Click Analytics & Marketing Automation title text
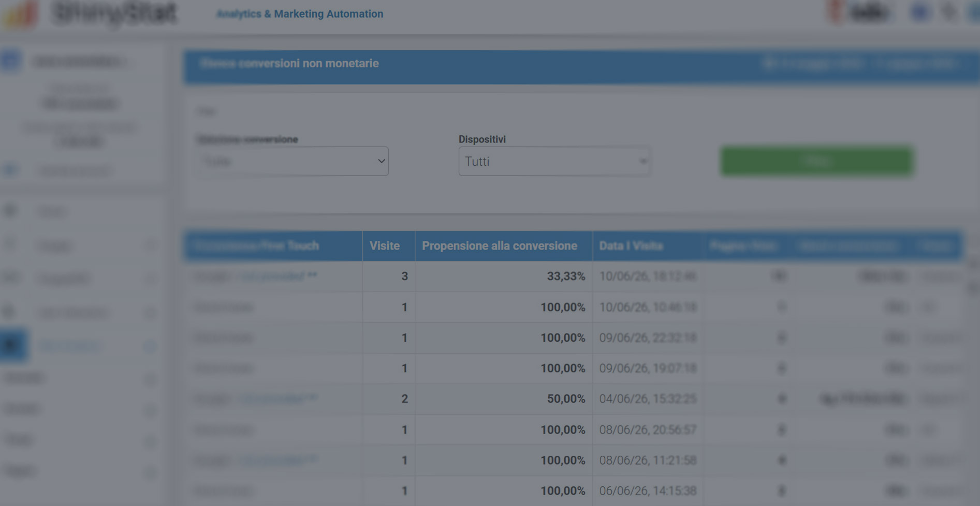This screenshot has height=506, width=980. click(x=300, y=14)
